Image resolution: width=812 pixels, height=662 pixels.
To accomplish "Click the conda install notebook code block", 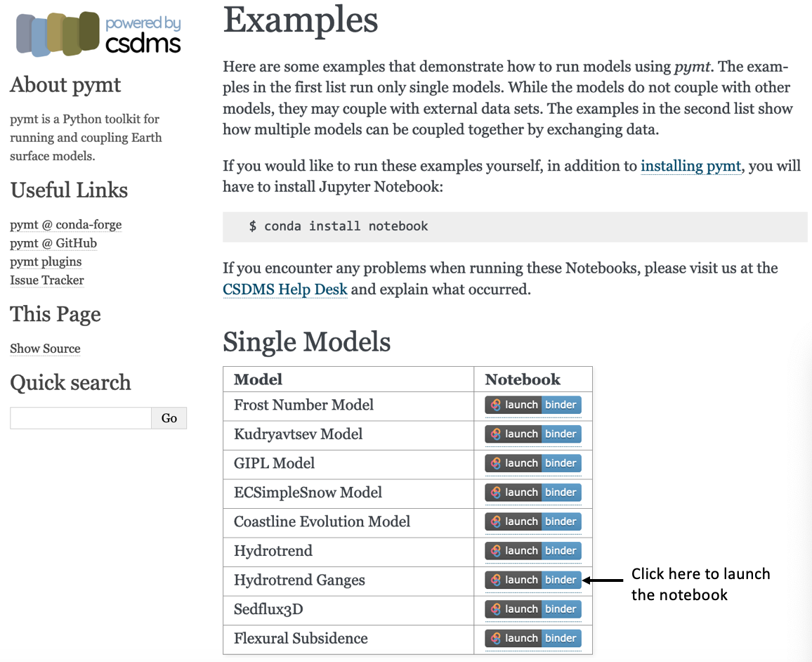I will coord(515,226).
